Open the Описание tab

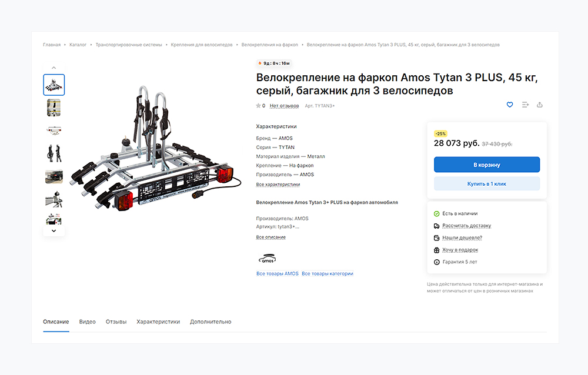(x=56, y=322)
